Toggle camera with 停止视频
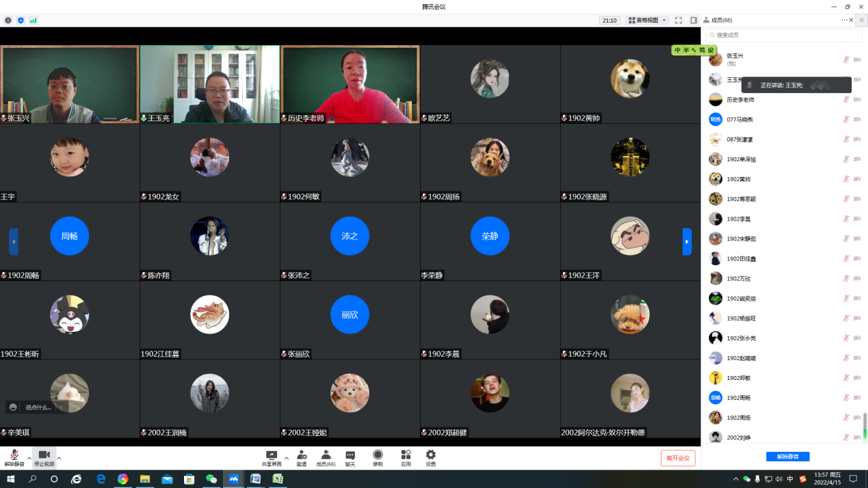The image size is (868, 488). (x=44, y=458)
